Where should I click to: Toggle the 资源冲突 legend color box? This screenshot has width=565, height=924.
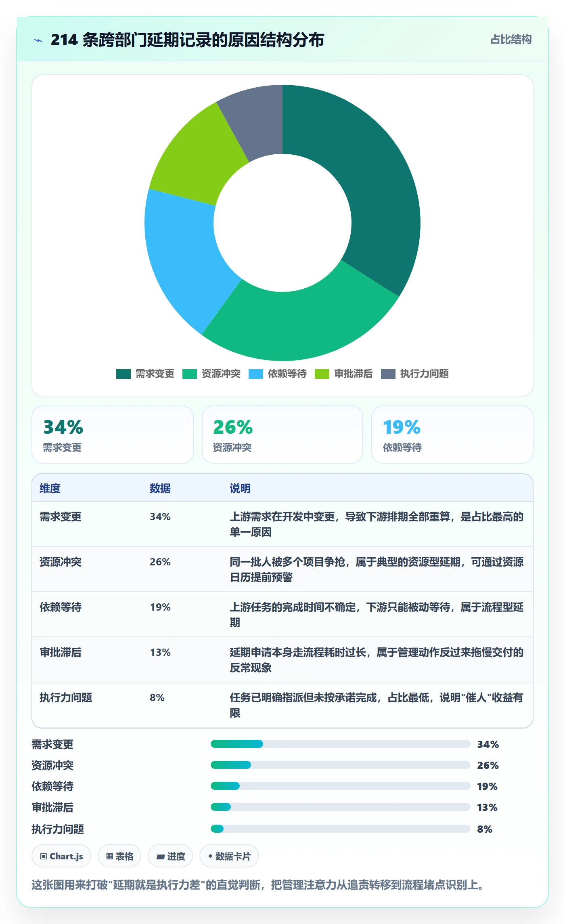click(x=190, y=374)
